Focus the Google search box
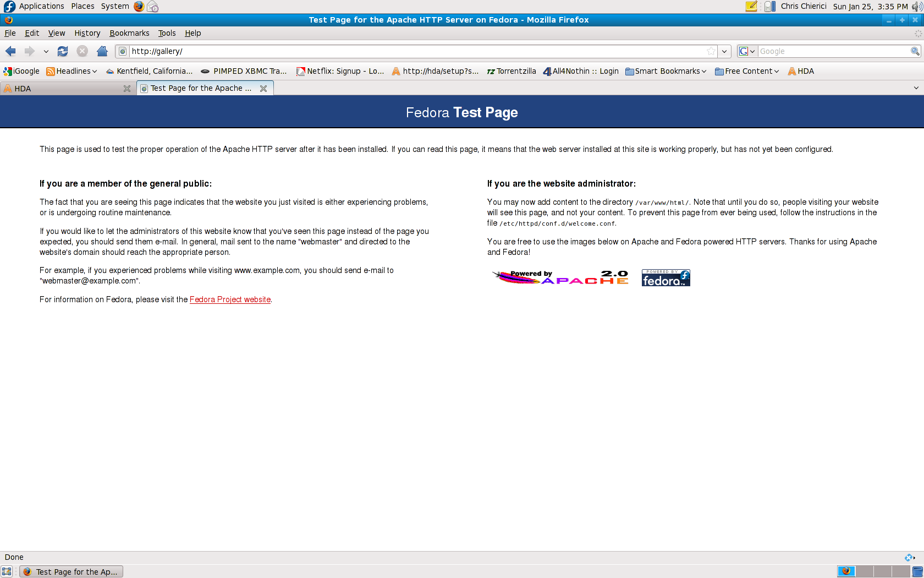Image resolution: width=924 pixels, height=578 pixels. pos(834,51)
